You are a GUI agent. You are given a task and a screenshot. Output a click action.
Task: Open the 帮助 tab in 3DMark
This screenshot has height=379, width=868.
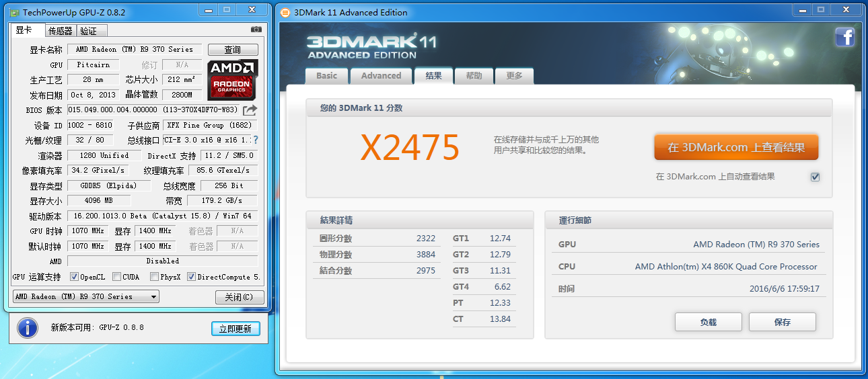[474, 76]
